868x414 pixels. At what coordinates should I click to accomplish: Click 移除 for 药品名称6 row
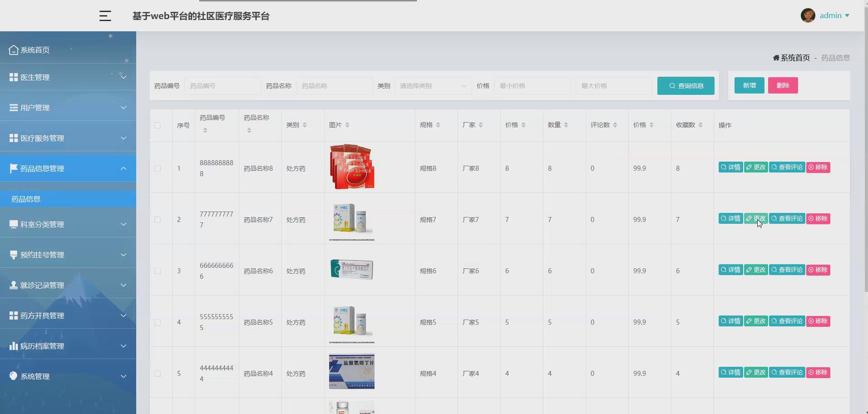pyautogui.click(x=818, y=270)
